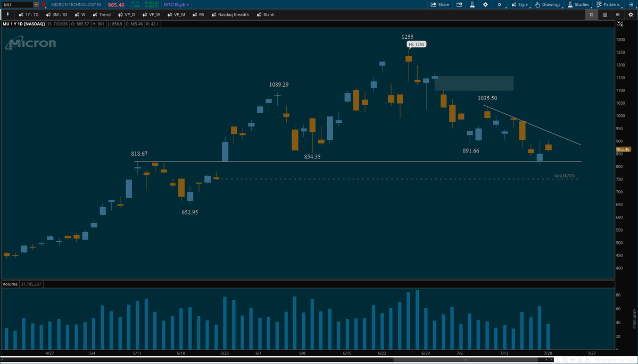Image resolution: width=638 pixels, height=364 pixels.
Task: Select the Trend chart preset
Action: click(101, 15)
